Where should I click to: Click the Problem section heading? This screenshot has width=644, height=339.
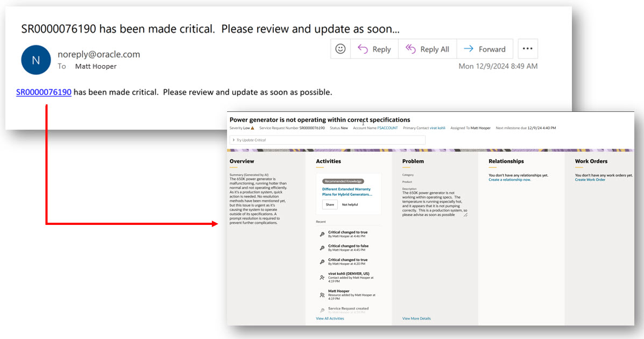[x=413, y=161]
